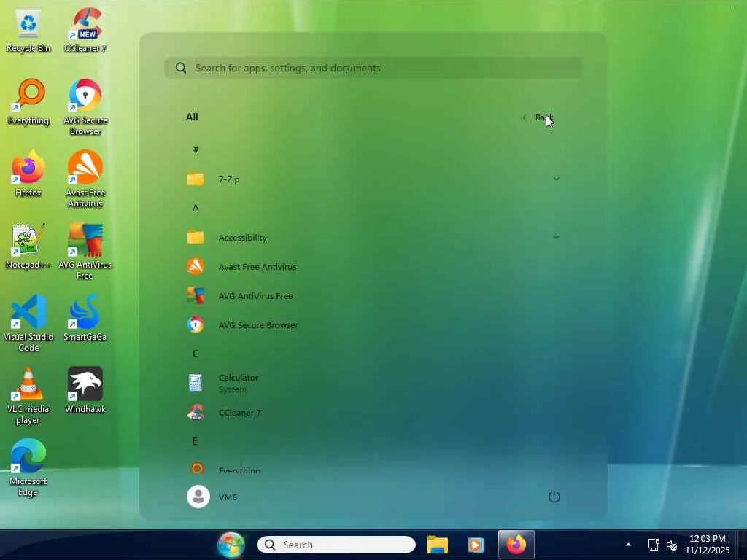Select the Visual Studio Code desktop icon

[28, 323]
